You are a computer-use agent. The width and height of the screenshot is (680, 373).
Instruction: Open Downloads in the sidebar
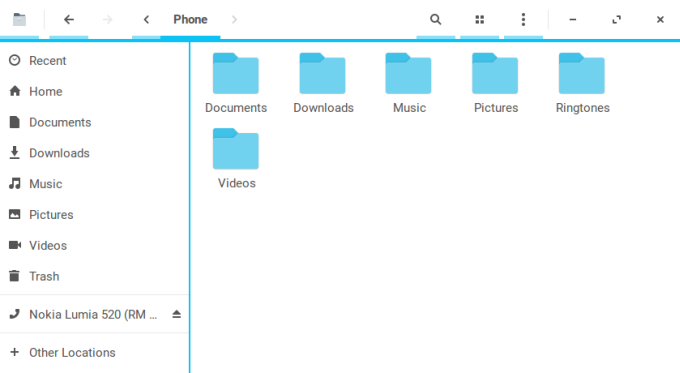(95, 153)
